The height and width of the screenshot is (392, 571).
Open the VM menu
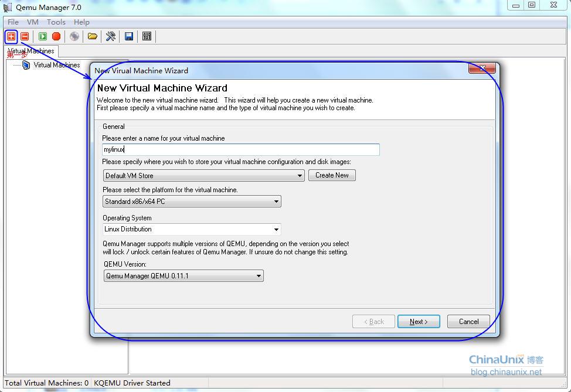point(33,22)
